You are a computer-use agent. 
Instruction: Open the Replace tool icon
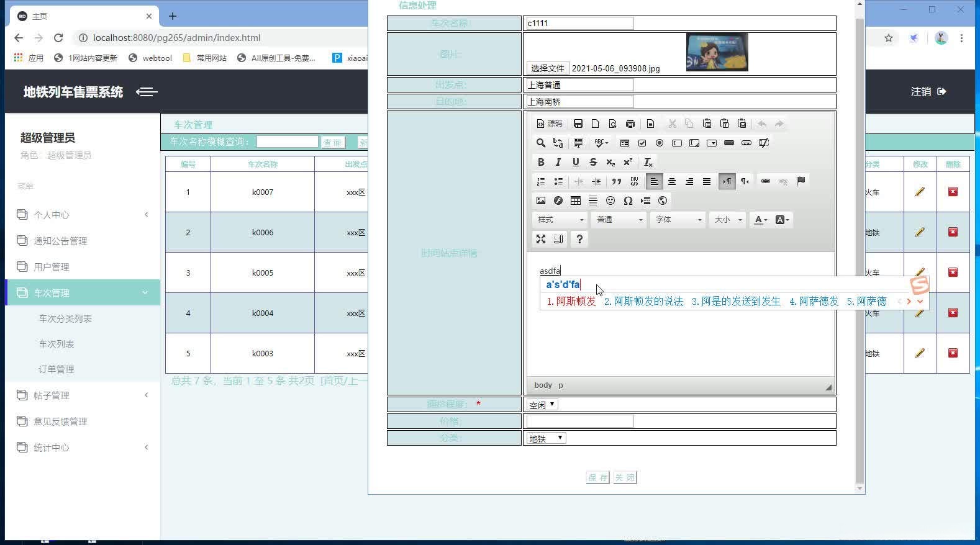558,143
